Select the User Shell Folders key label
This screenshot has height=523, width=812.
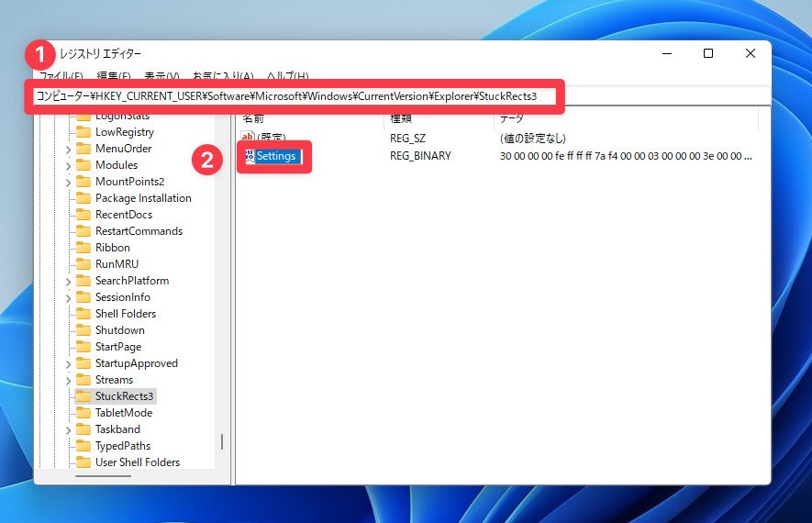tap(138, 462)
